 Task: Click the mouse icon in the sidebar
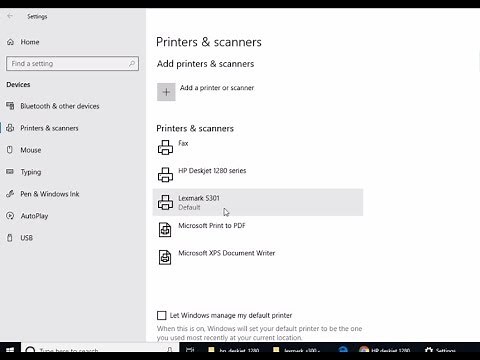pos(10,150)
